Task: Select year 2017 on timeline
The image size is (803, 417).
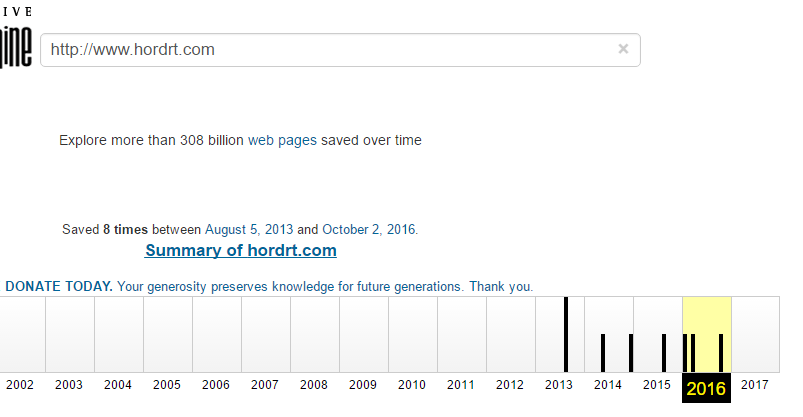Action: pyautogui.click(x=754, y=385)
